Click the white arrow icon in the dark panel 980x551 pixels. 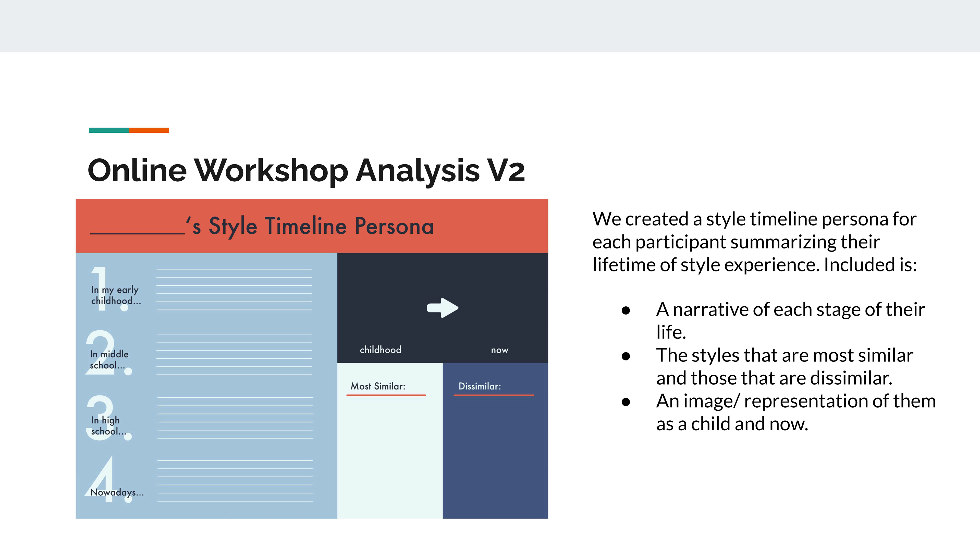443,308
